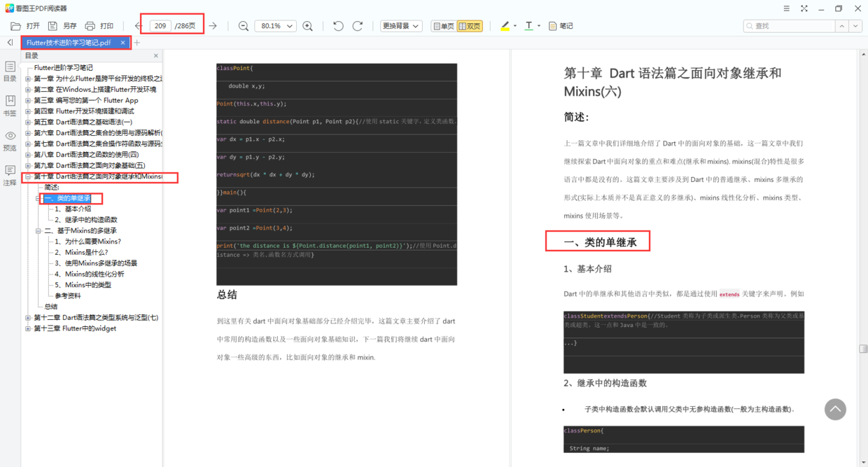
Task: Select the highlighter pen tool
Action: pyautogui.click(x=505, y=26)
